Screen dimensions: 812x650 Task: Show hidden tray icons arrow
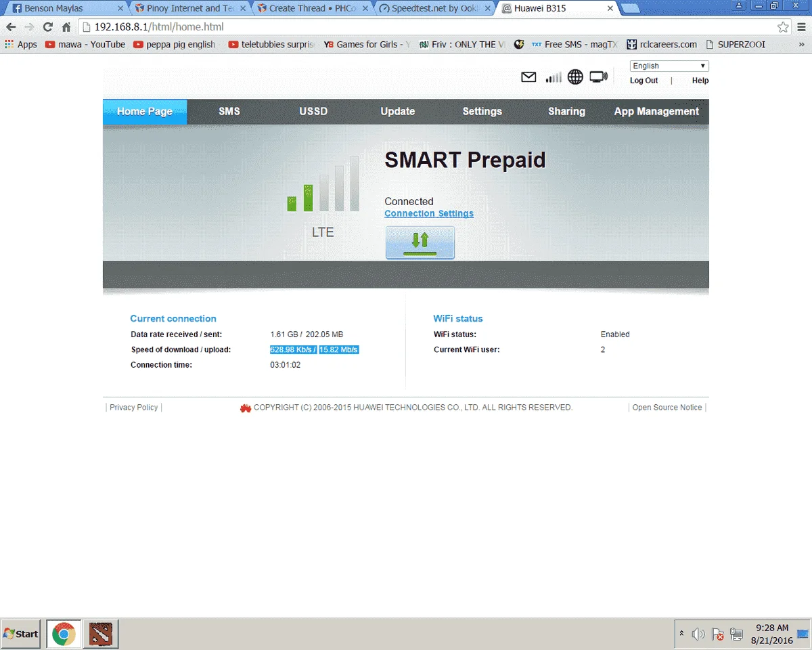(681, 634)
